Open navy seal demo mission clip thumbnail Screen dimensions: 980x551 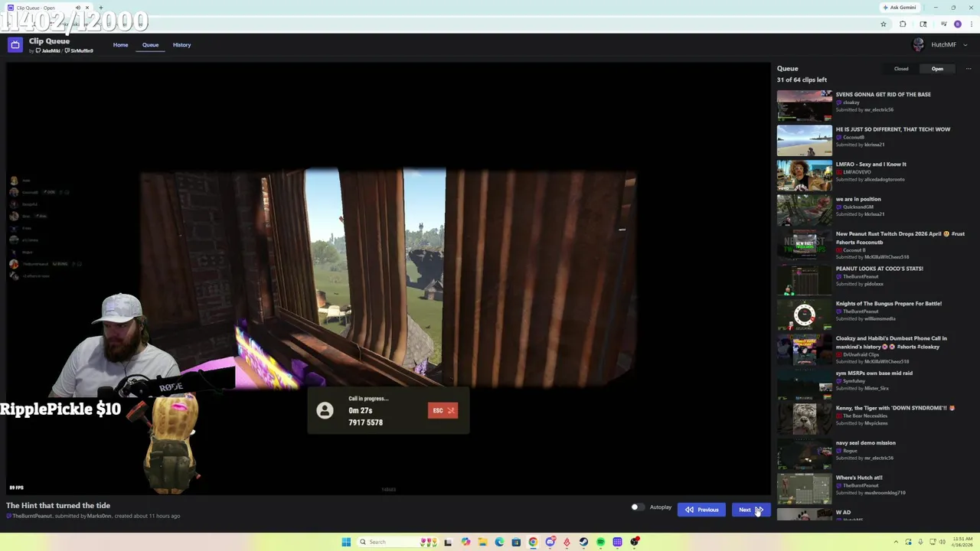pyautogui.click(x=804, y=454)
